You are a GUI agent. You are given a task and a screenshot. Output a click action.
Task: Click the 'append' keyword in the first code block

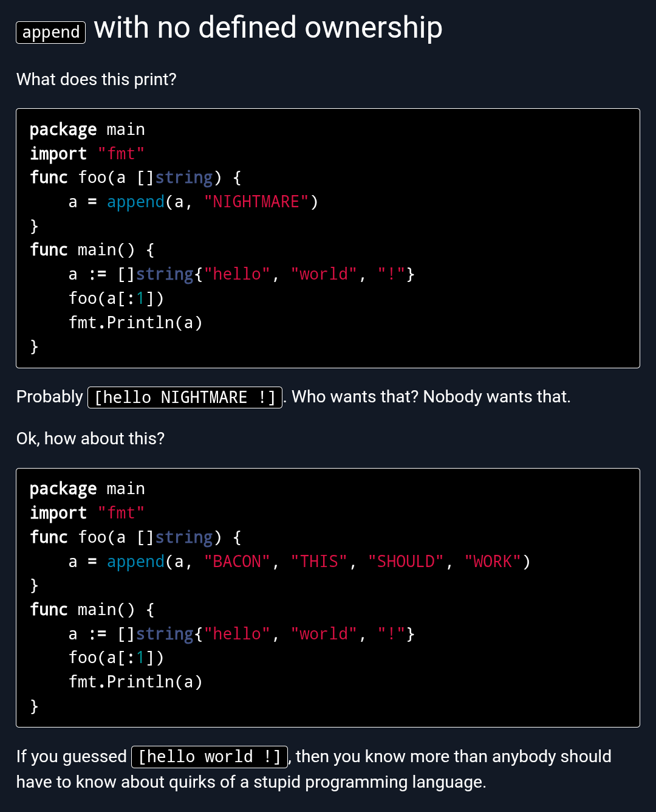136,202
